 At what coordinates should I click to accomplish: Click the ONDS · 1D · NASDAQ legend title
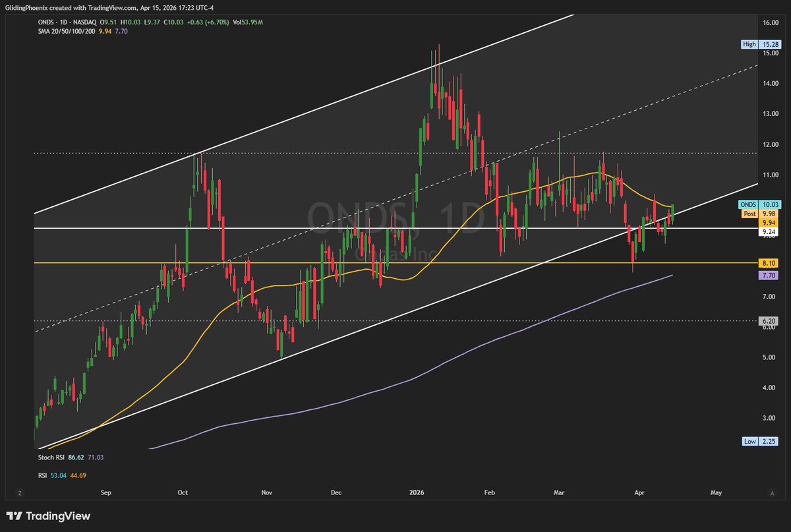67,22
